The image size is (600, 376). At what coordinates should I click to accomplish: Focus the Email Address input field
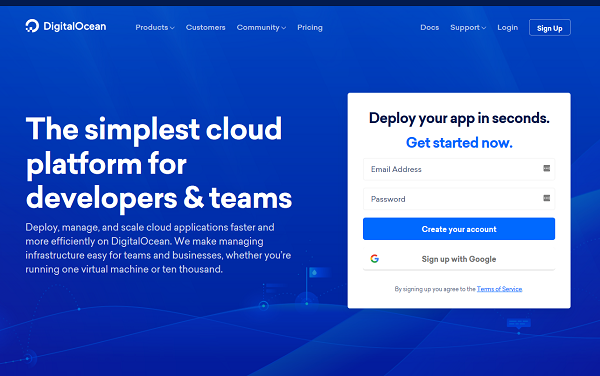459,169
